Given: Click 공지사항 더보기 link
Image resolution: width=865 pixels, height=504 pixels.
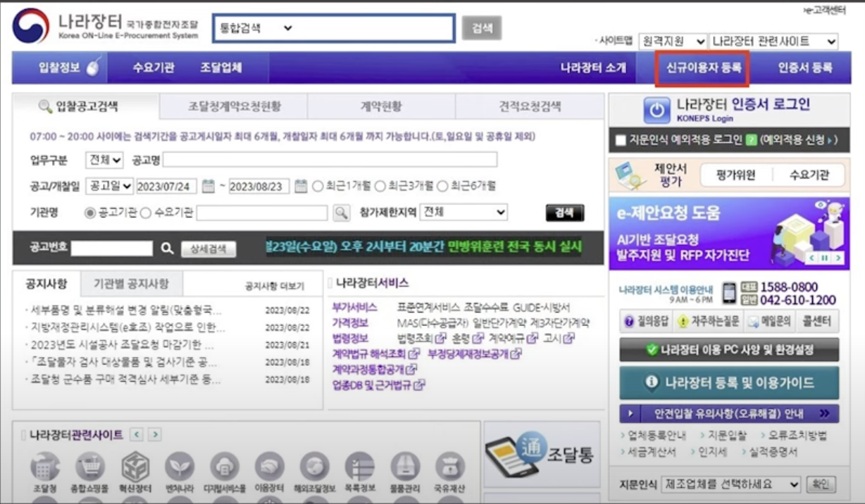Looking at the screenshot, I should pos(275,286).
